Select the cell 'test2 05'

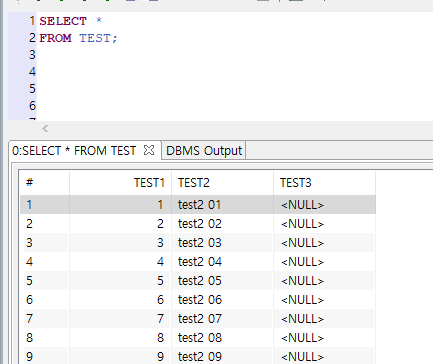[x=223, y=281]
